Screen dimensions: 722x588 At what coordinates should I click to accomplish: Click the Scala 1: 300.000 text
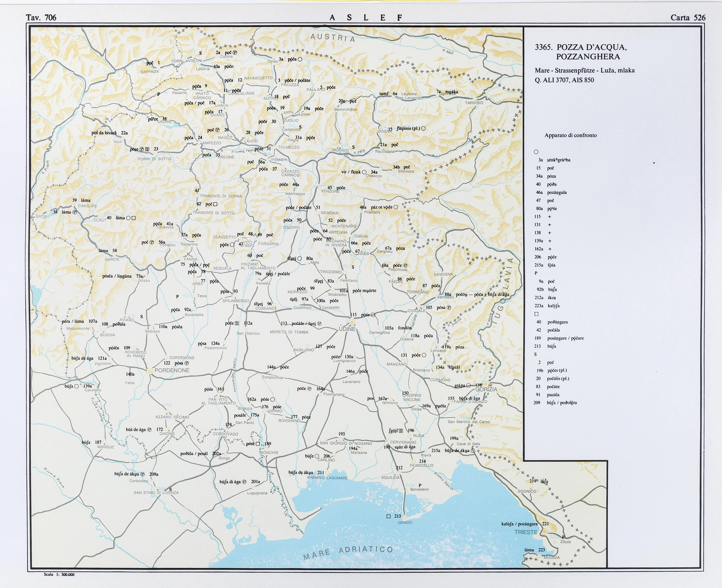[59, 574]
